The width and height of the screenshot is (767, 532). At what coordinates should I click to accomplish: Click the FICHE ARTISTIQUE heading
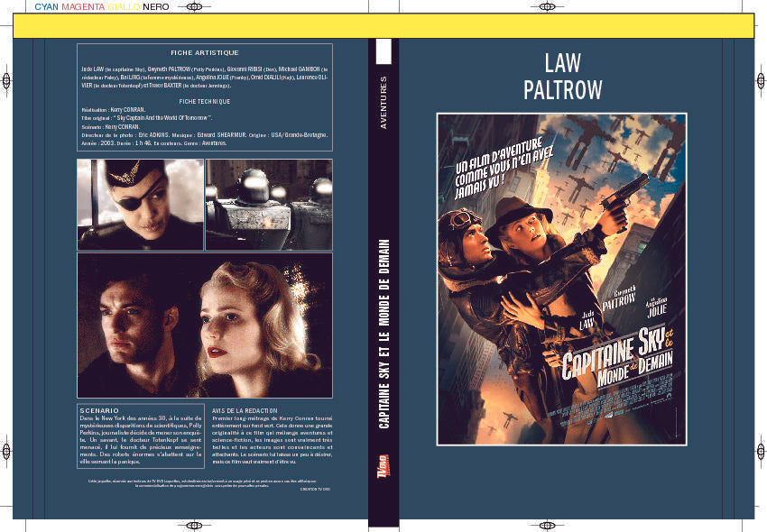point(205,53)
